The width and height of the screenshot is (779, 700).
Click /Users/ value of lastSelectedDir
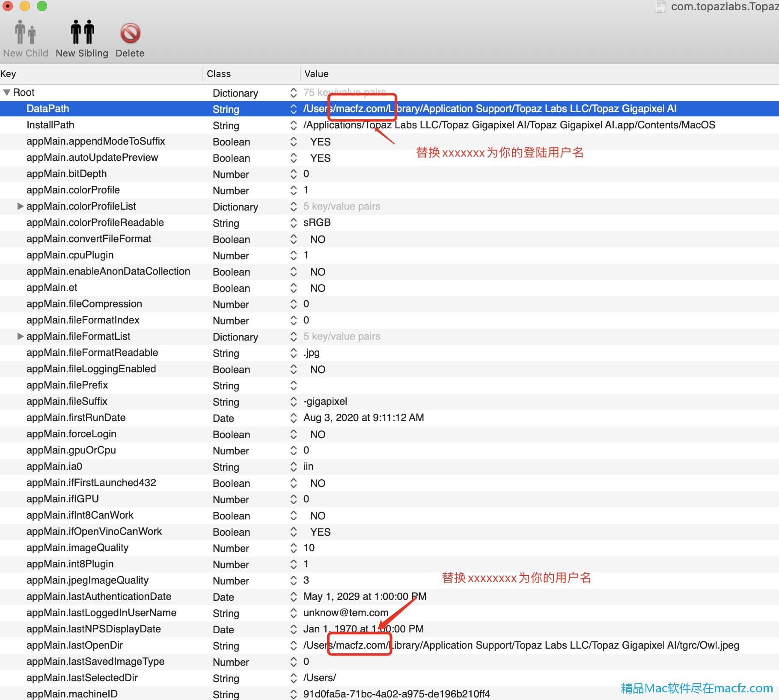coord(319,678)
